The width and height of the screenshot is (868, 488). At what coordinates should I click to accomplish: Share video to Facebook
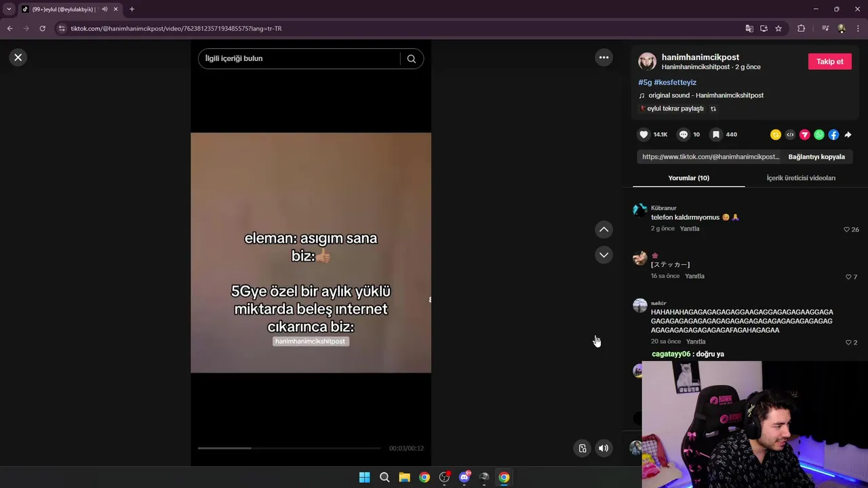pos(833,135)
